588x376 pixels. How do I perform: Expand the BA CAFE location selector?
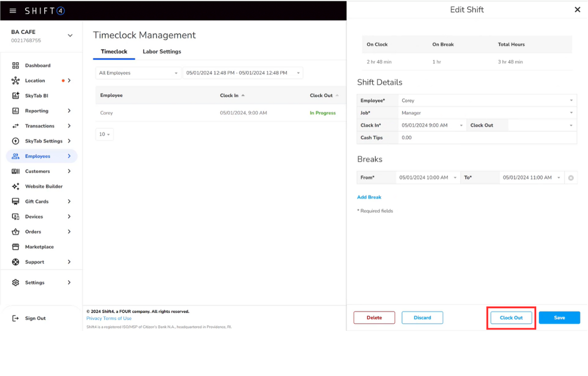tap(70, 36)
